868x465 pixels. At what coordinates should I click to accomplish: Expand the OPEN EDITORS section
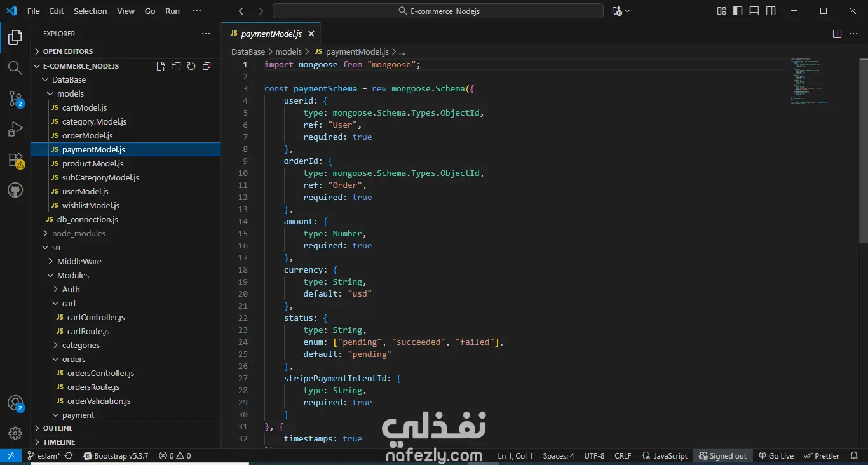coord(126,51)
